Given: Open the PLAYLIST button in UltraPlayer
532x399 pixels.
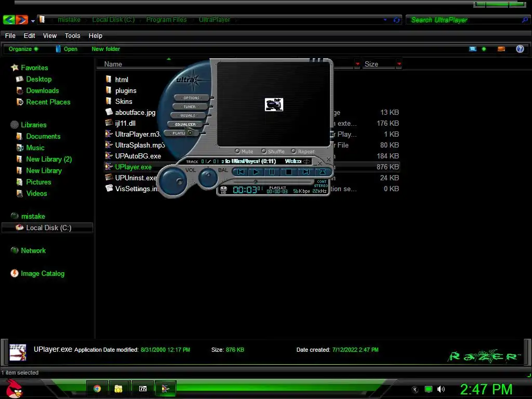Looking at the screenshot, I should [x=181, y=133].
